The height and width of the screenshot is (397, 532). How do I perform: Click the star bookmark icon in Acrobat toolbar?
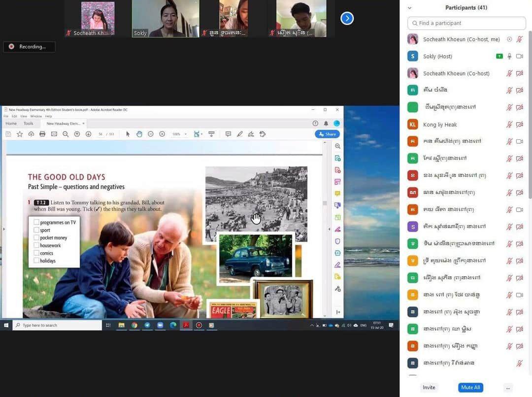[20, 134]
